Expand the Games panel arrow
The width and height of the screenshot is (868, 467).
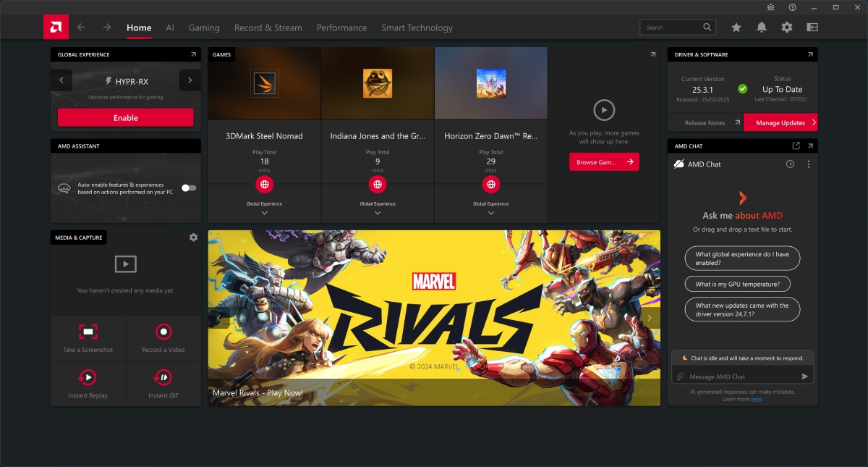click(x=653, y=54)
